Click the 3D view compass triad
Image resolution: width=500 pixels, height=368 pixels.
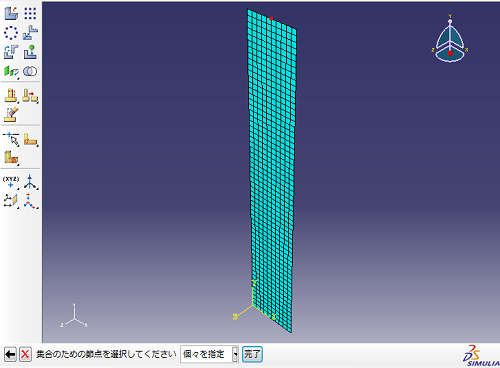tap(450, 39)
